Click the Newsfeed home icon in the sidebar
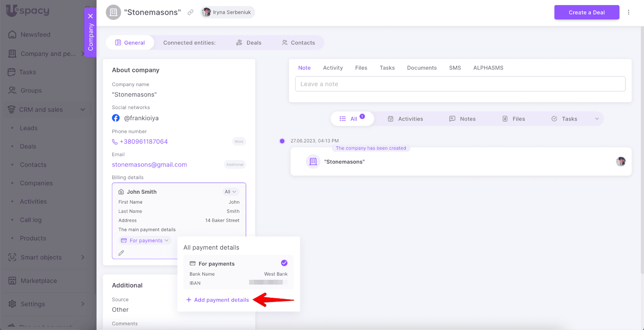 12,35
